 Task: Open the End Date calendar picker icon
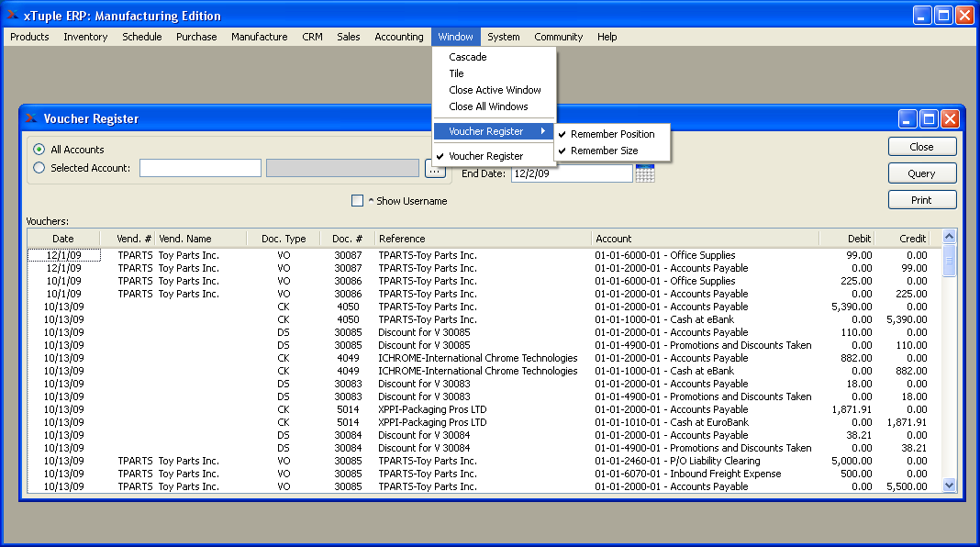pos(644,173)
